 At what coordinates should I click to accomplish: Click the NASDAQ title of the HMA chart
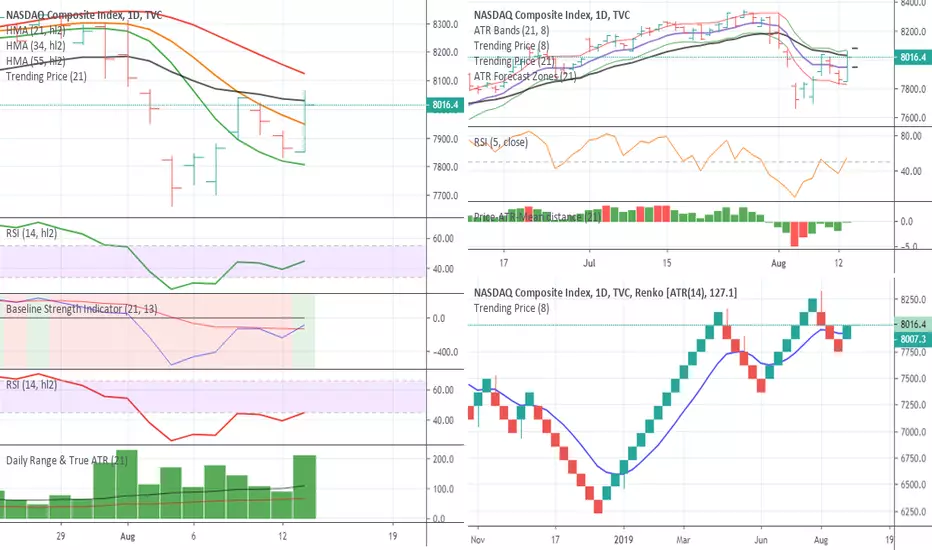84,15
